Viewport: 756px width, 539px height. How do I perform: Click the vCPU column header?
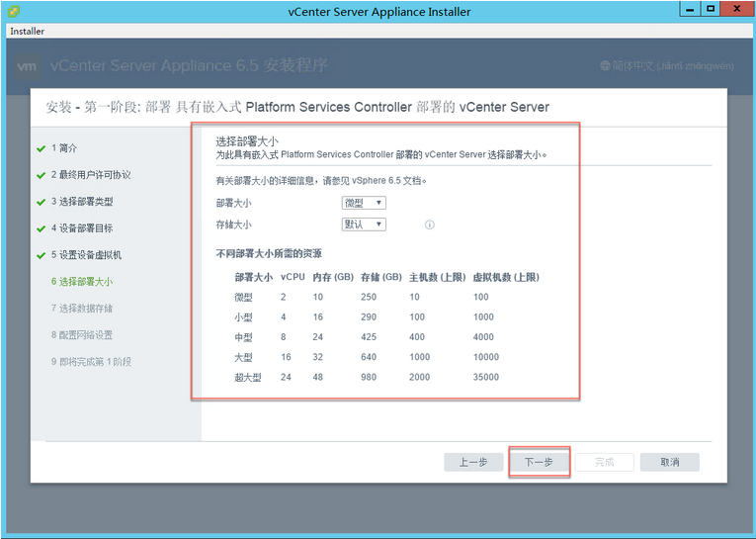(x=293, y=277)
